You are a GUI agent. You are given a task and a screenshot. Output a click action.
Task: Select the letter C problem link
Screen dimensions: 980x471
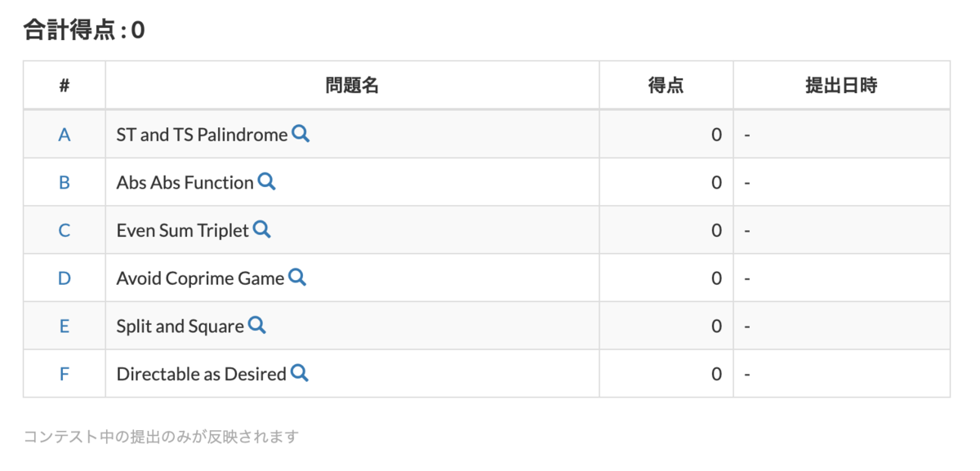pyautogui.click(x=64, y=230)
